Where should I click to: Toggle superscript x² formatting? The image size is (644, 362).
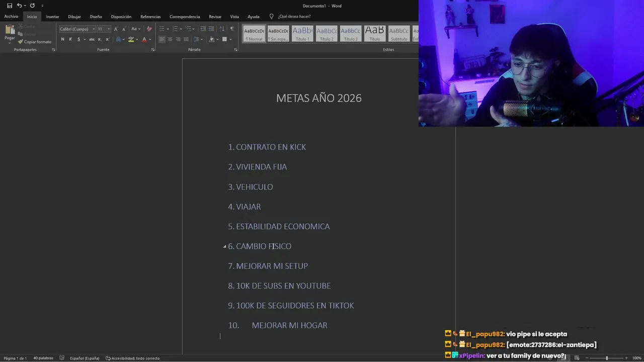[107, 39]
